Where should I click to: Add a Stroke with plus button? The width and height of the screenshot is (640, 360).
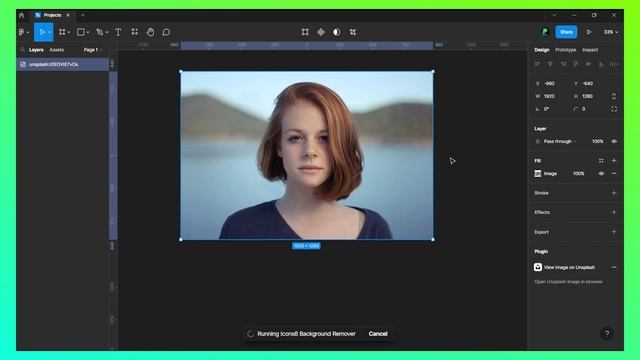pyautogui.click(x=614, y=193)
